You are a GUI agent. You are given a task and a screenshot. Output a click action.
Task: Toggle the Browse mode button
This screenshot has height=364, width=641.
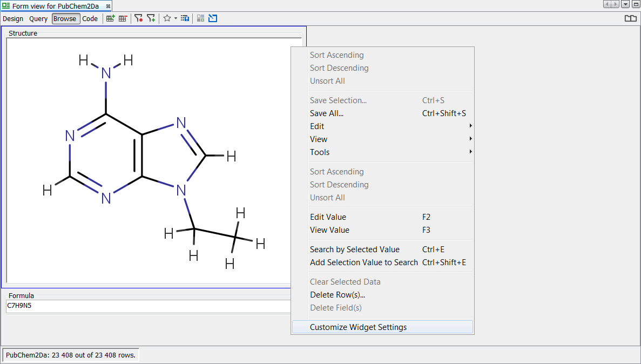pos(65,18)
